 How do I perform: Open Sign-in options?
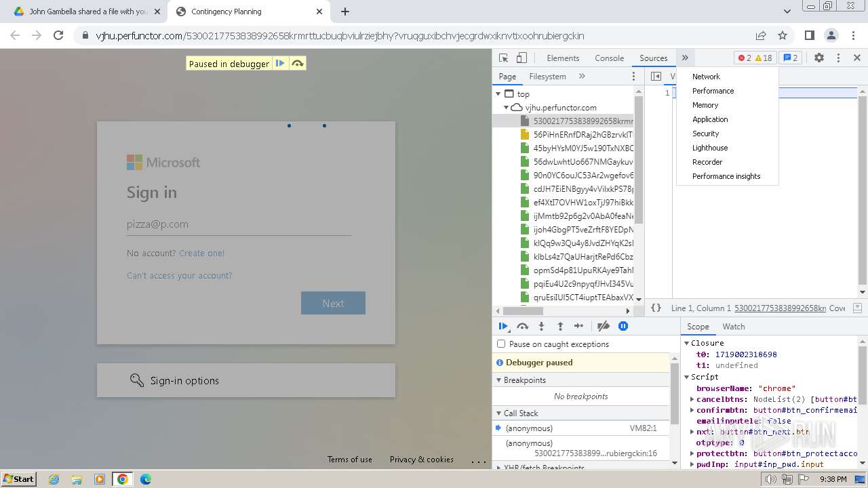(x=246, y=380)
